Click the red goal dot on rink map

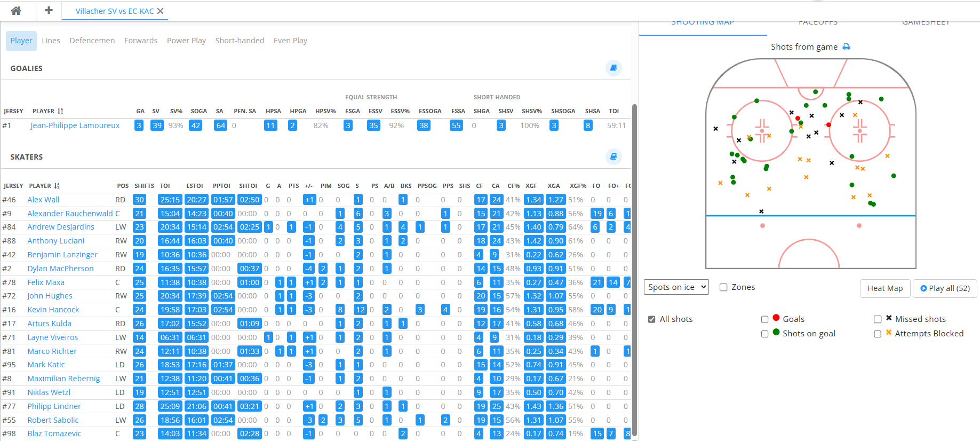point(798,119)
